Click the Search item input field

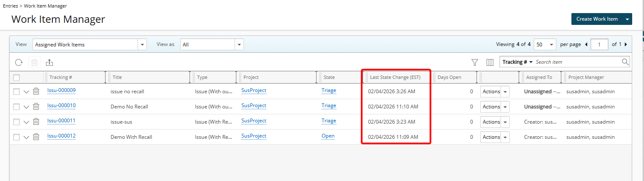pos(577,62)
